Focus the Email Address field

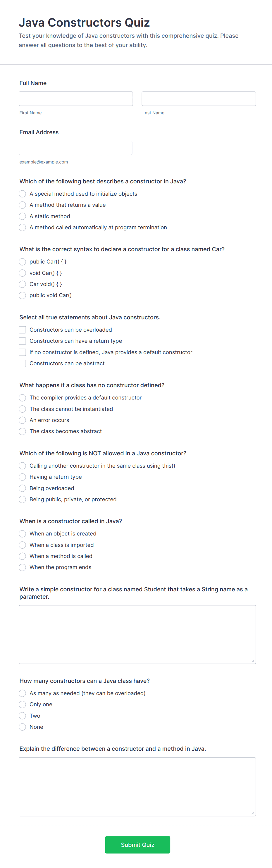75,148
